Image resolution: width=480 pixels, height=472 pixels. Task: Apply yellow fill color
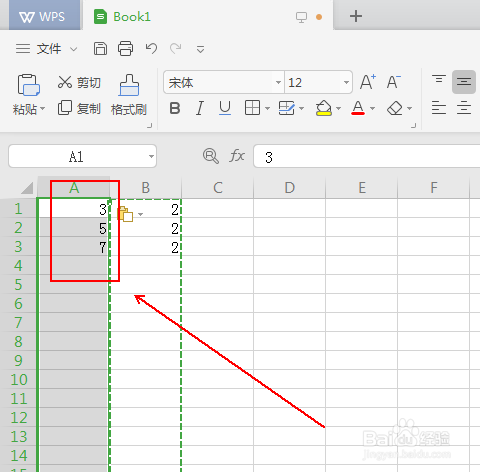324,108
